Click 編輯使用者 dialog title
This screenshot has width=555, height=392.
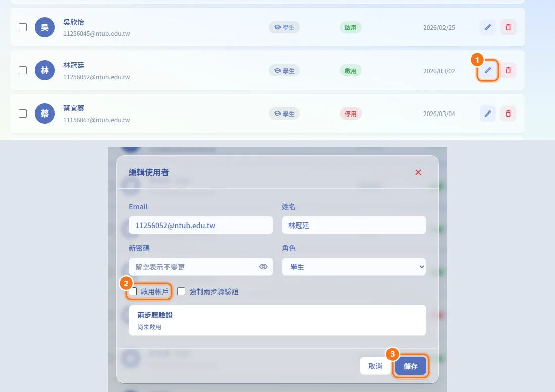[149, 172]
